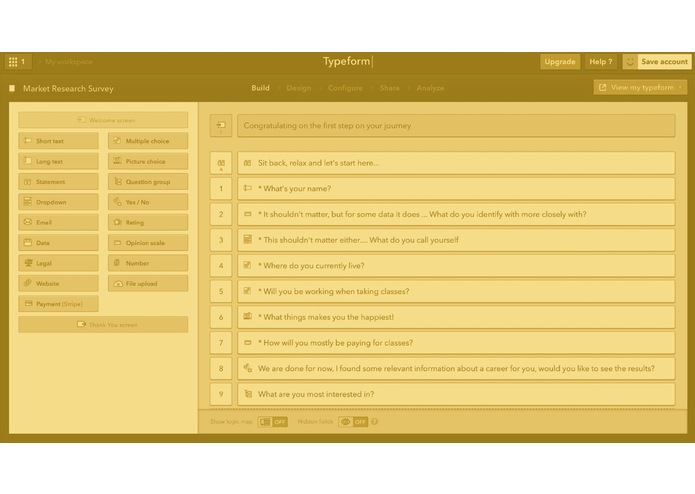Open question 'Where do you currently live?'
Viewport: 695px width, 494px height.
pos(456,266)
